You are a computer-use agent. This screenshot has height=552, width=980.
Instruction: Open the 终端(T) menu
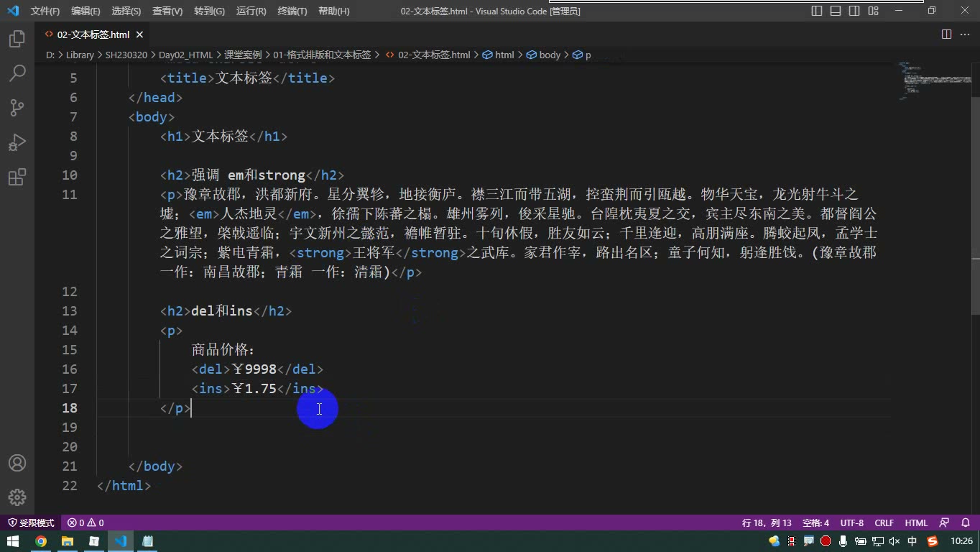(292, 11)
